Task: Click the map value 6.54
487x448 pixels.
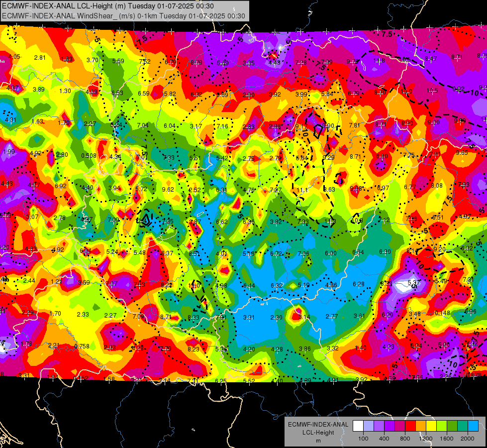Action: pos(358,252)
